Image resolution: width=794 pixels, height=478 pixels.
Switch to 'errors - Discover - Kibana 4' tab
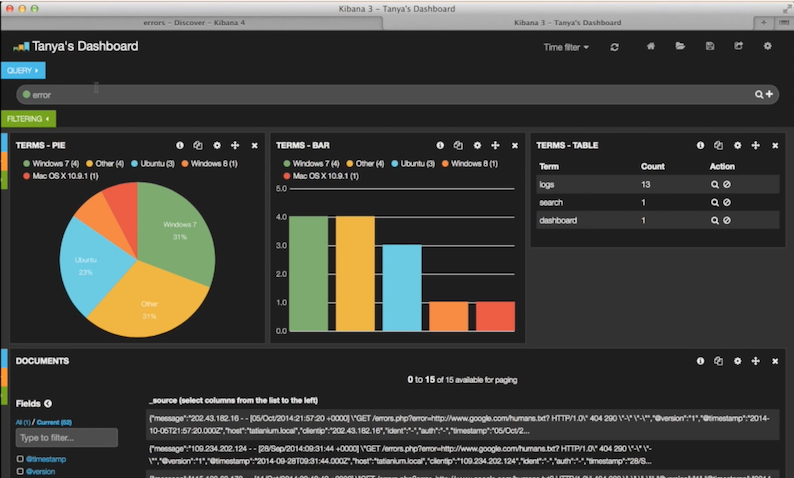click(193, 23)
